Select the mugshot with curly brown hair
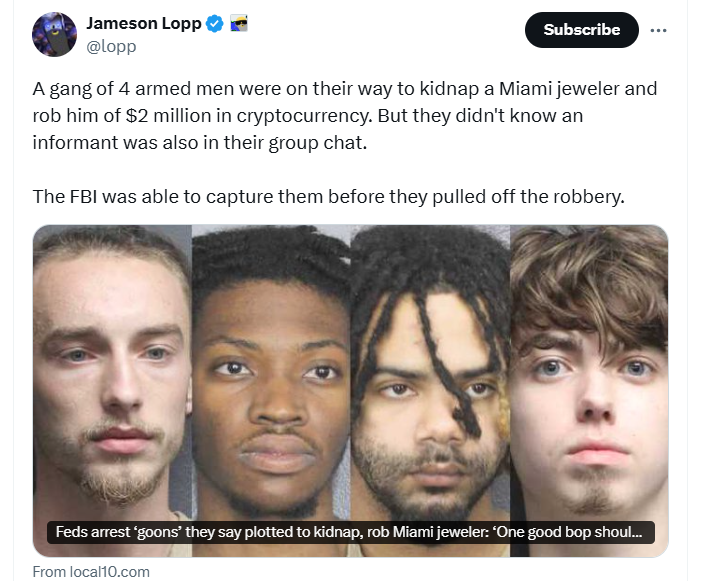 [589, 390]
